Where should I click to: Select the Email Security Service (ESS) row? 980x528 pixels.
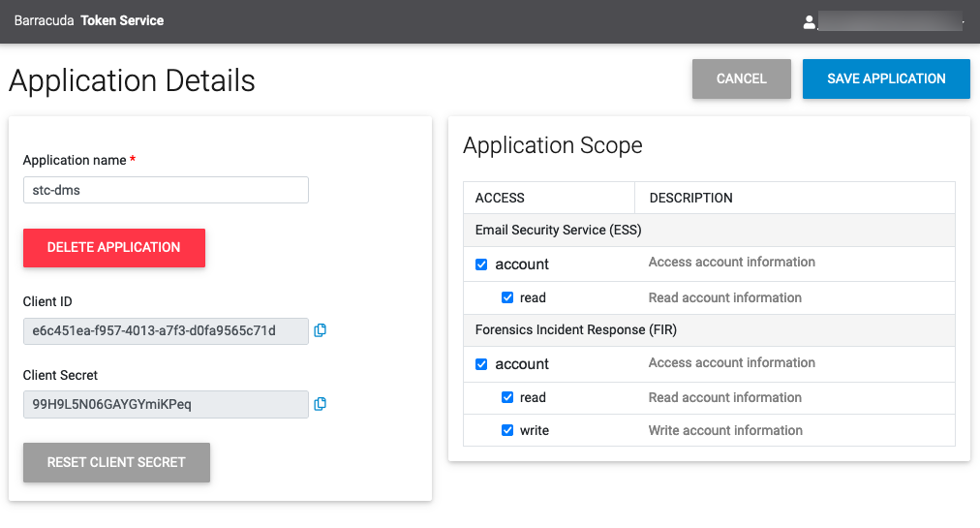point(559,231)
